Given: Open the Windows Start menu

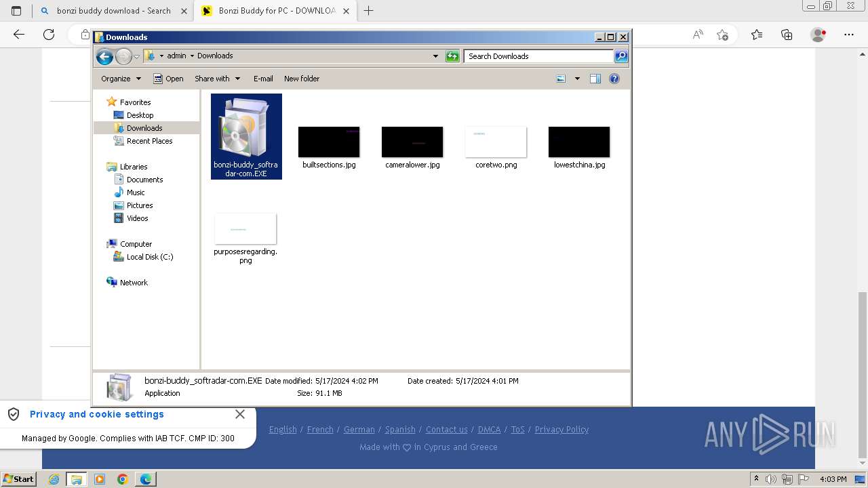Looking at the screenshot, I should (x=19, y=479).
